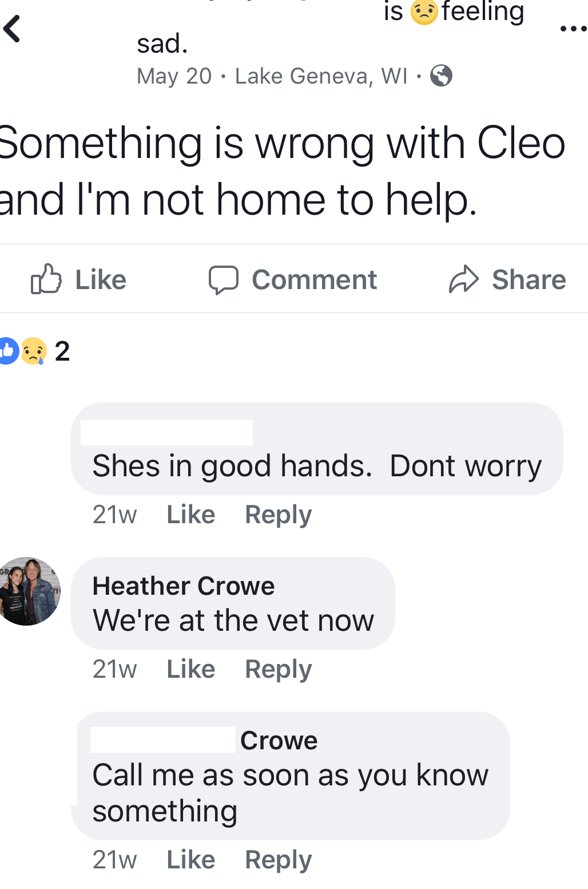This screenshot has height=889, width=588.
Task: Open Heather Crowe's profile picture
Action: (27, 591)
